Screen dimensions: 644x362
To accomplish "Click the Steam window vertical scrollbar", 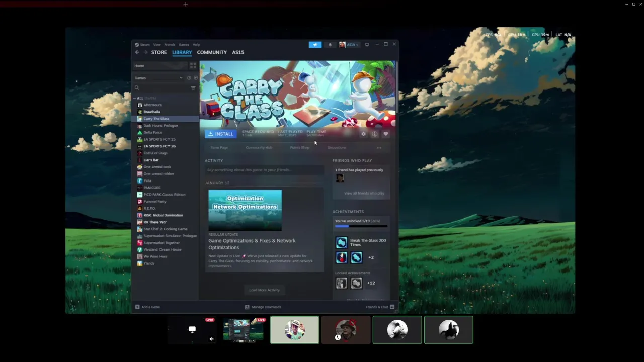I will pos(397,87).
